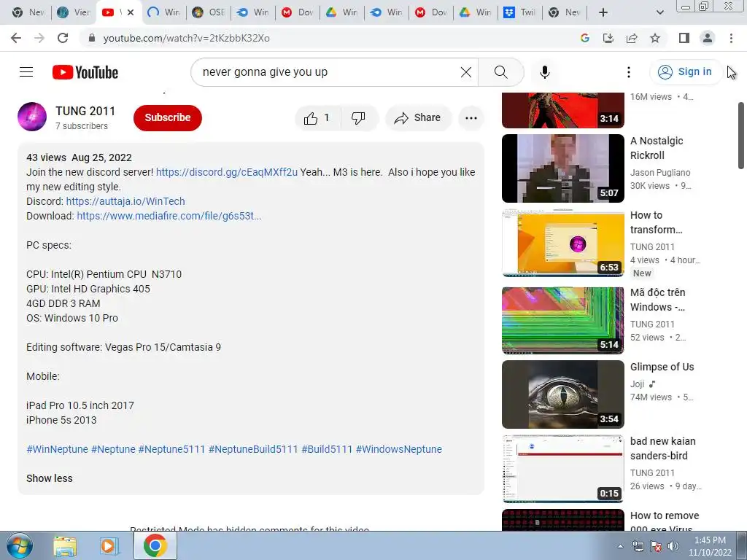Switch to the first New tab
Image resolution: width=747 pixels, height=560 pixels.
[28, 12]
